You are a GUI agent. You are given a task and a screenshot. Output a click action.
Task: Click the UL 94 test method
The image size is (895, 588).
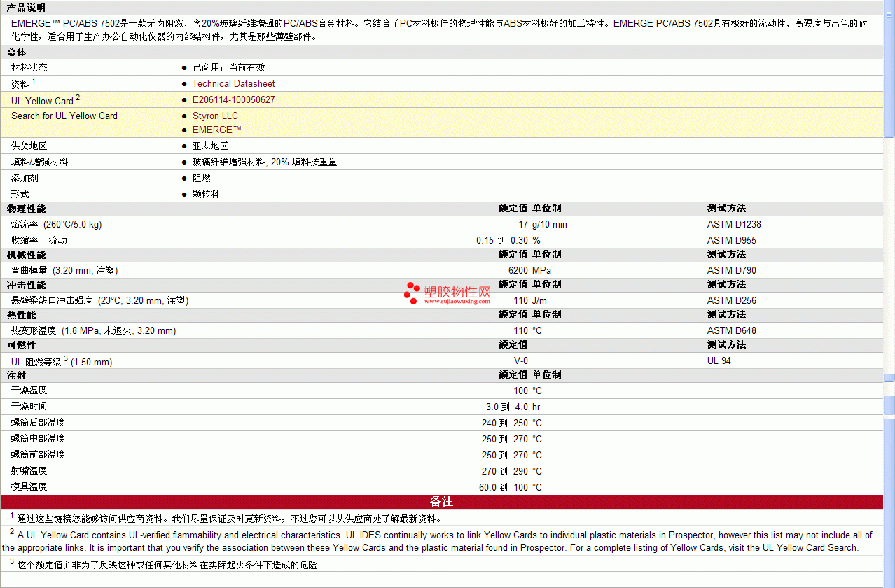[x=719, y=361]
